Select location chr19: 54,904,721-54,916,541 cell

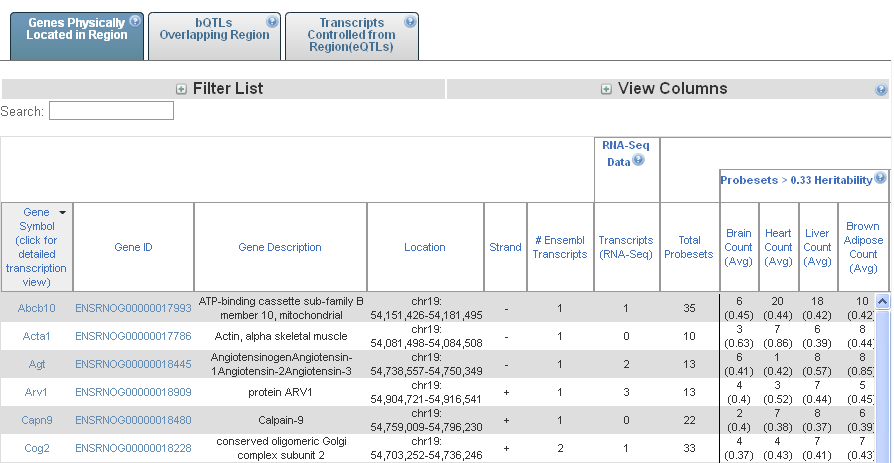426,392
